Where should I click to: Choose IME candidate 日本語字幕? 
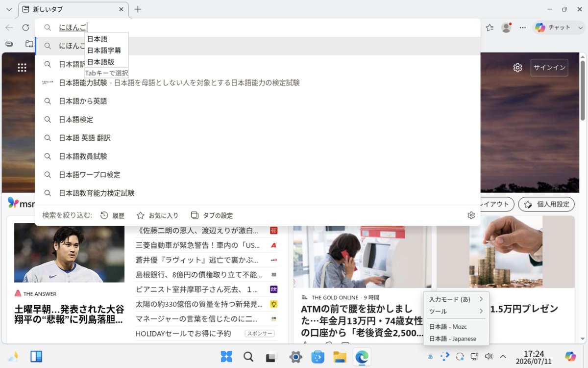coord(106,50)
